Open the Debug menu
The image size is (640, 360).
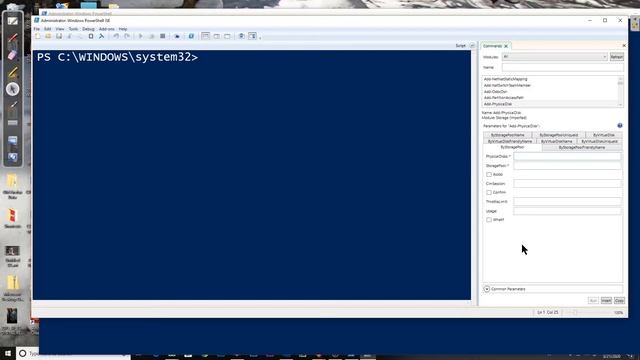point(88,29)
